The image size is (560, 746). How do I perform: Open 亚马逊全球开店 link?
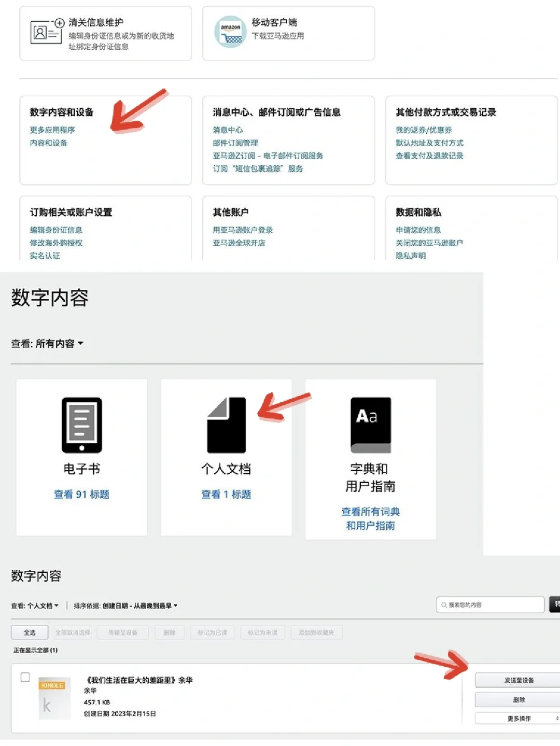tap(239, 243)
